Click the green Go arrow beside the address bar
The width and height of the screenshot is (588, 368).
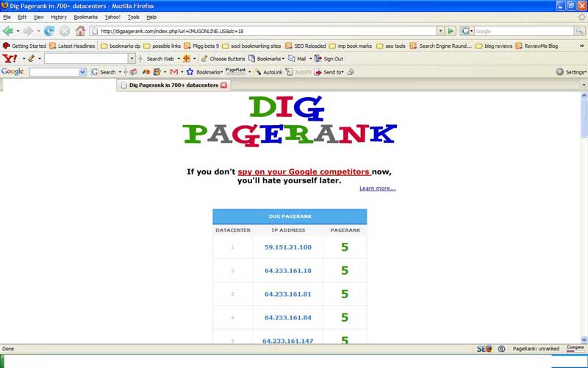point(451,31)
